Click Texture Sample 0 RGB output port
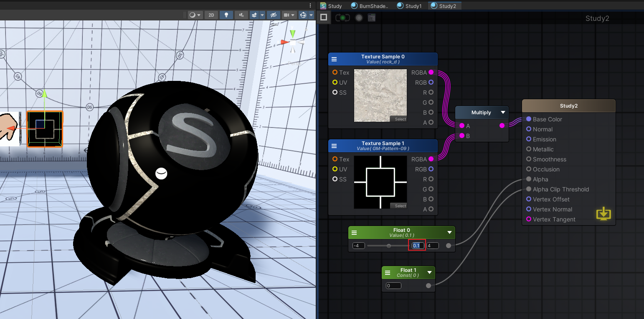The image size is (644, 319). click(x=431, y=83)
